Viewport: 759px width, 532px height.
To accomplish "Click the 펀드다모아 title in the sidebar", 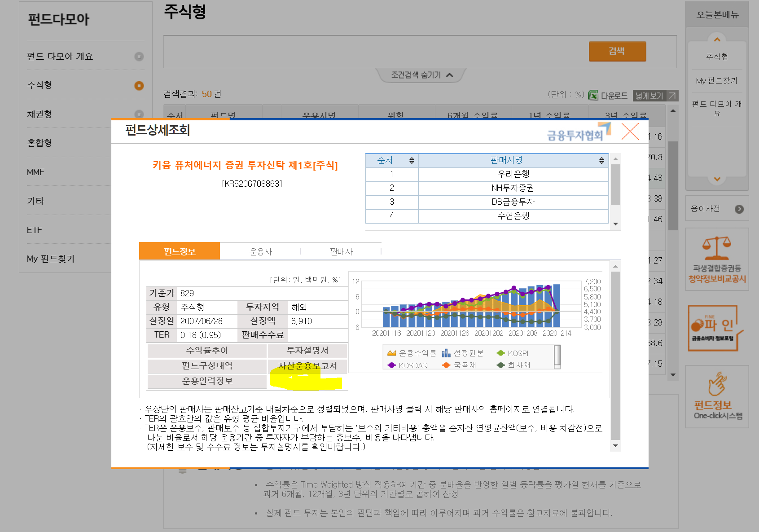I will 59,19.
